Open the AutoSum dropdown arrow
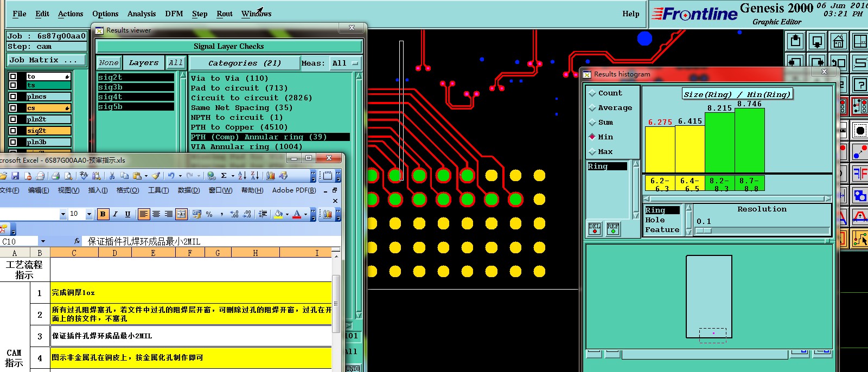 [x=233, y=176]
